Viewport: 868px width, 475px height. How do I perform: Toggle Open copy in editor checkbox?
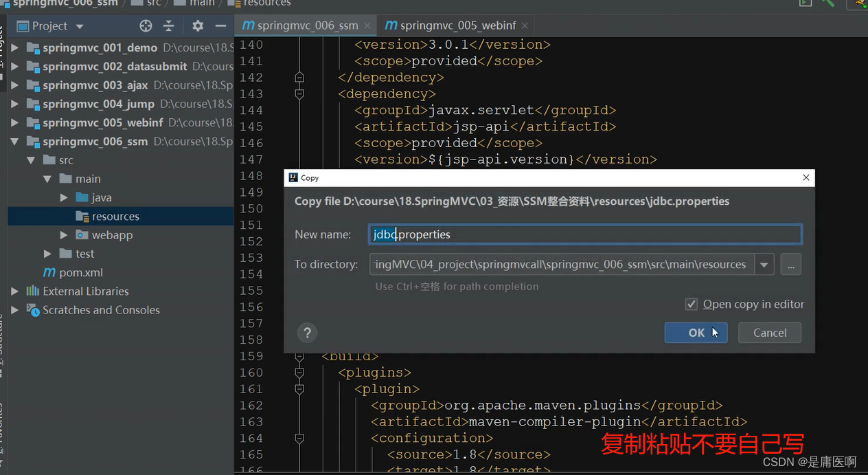tap(692, 304)
